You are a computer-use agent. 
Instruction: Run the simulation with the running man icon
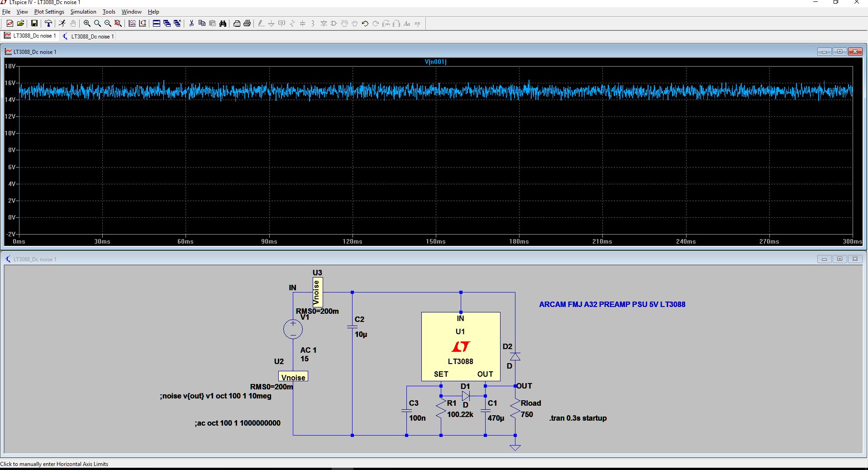[62, 24]
